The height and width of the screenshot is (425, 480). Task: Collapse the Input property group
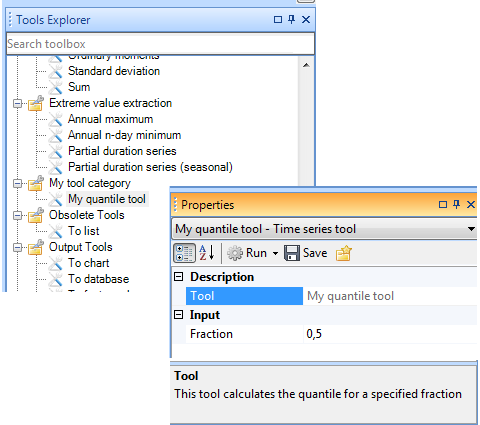(179, 314)
